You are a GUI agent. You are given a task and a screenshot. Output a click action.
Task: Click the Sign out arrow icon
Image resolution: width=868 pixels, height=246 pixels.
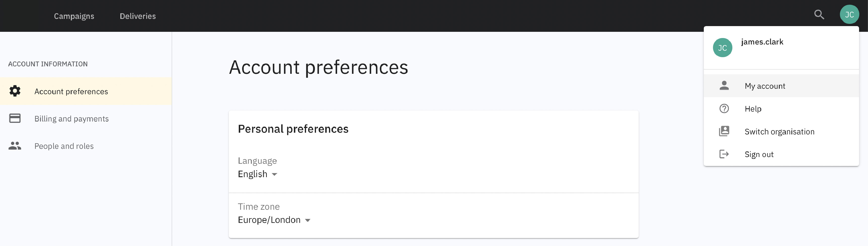click(724, 154)
